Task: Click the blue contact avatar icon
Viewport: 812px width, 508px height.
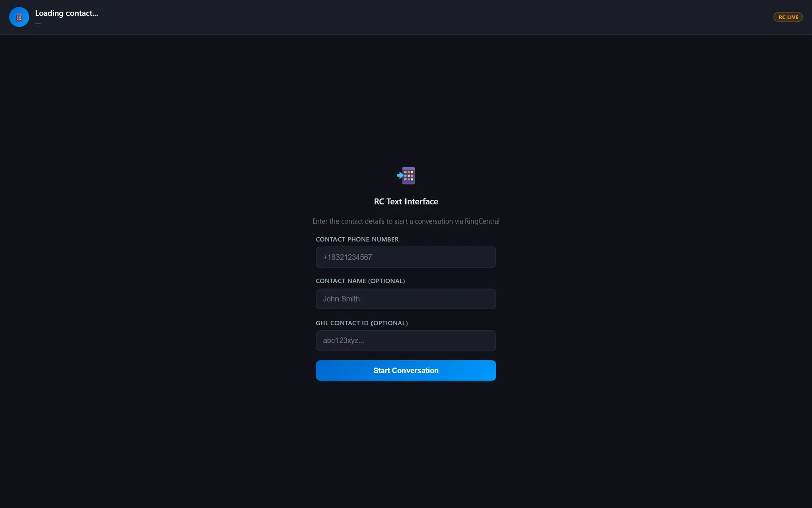Action: 19,17
